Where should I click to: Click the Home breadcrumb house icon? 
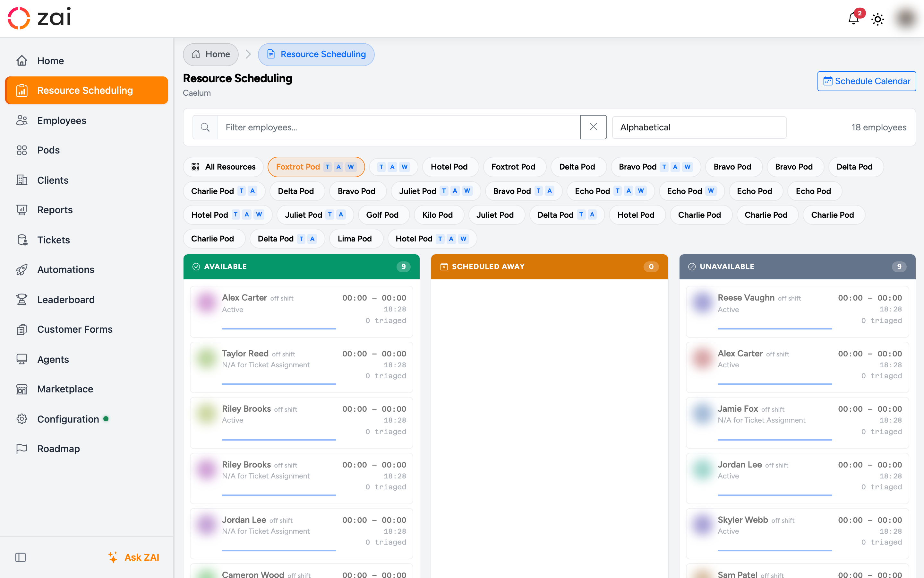click(x=196, y=54)
